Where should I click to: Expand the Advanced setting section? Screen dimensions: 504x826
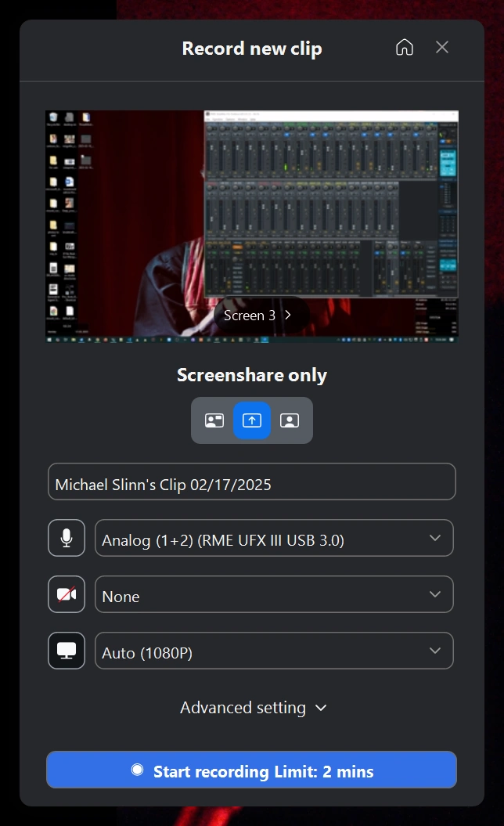(243, 708)
